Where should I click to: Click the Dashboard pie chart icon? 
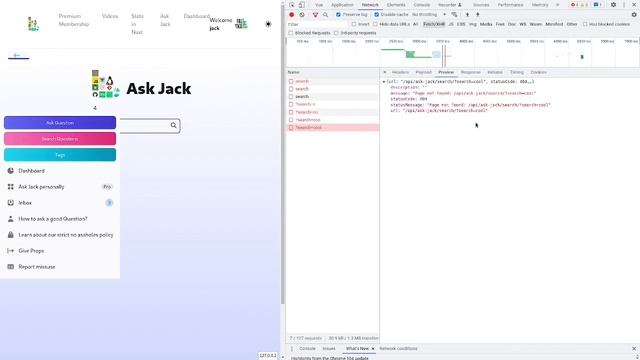click(x=11, y=171)
